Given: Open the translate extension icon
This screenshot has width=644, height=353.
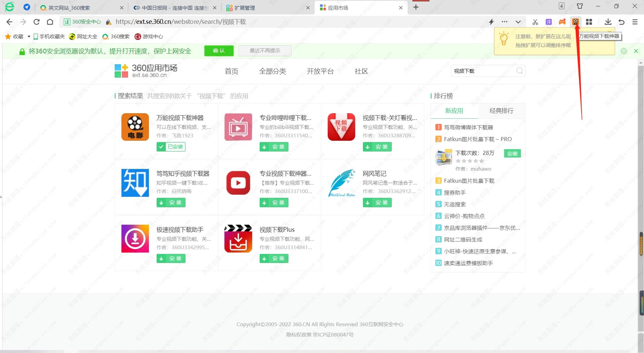Looking at the screenshot, I should pyautogui.click(x=549, y=22).
